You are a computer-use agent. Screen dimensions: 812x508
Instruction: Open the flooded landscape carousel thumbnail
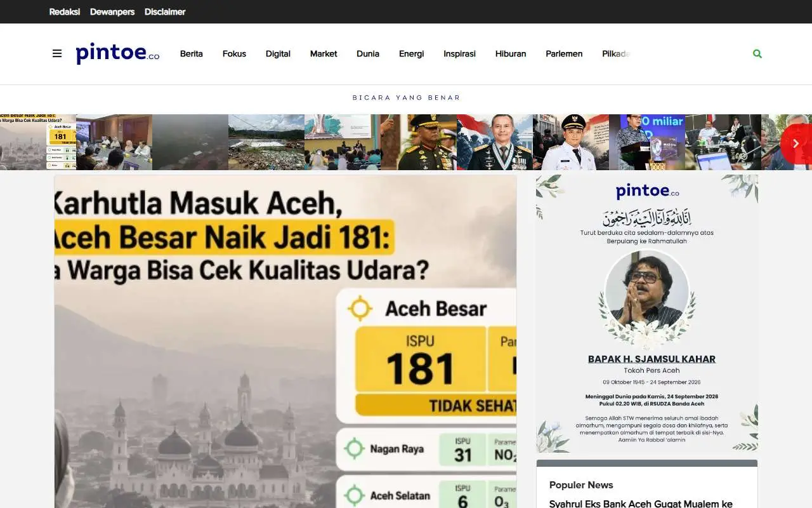266,142
